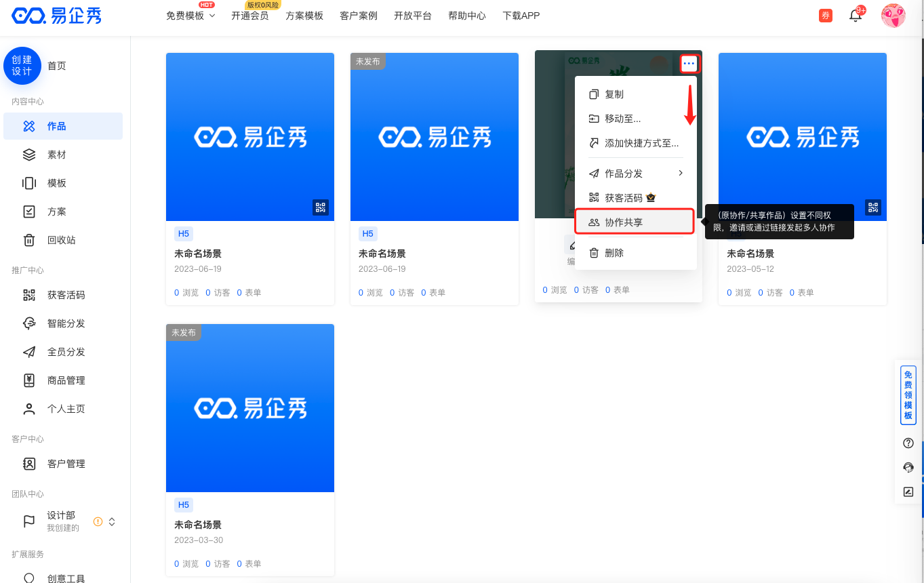Click orange warning icon beside 设计部
The image size is (924, 583).
[x=98, y=521]
